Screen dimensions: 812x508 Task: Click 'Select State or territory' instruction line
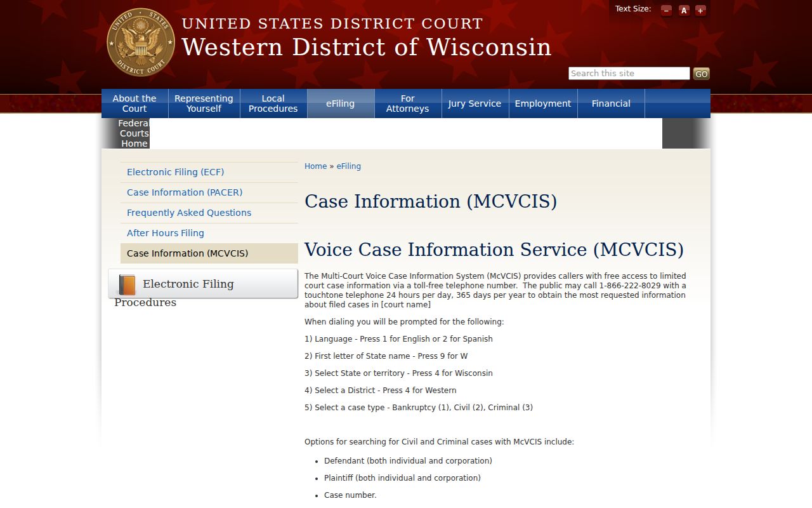tap(398, 373)
